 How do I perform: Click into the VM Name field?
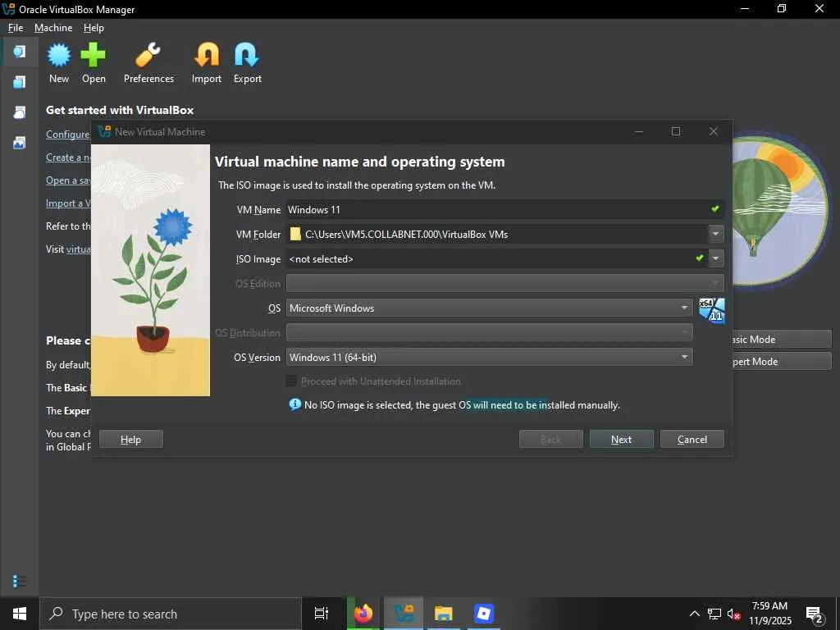pos(505,209)
